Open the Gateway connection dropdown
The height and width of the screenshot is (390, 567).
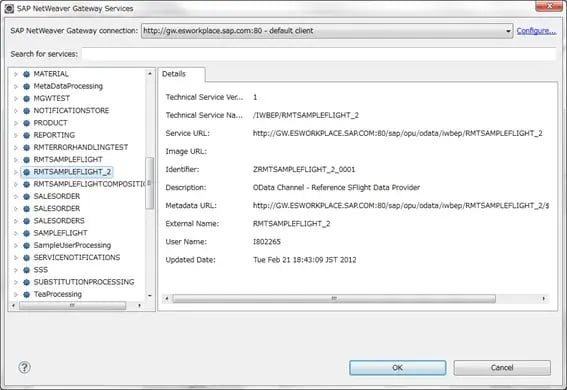(508, 31)
